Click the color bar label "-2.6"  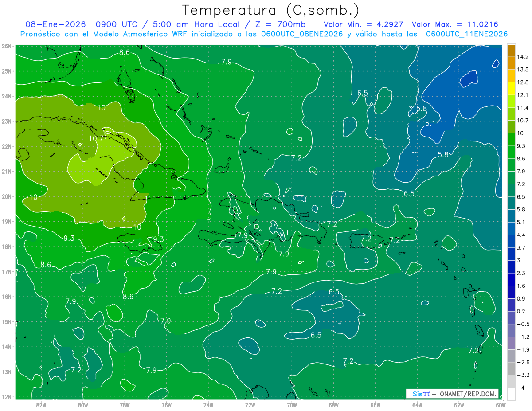(x=523, y=362)
